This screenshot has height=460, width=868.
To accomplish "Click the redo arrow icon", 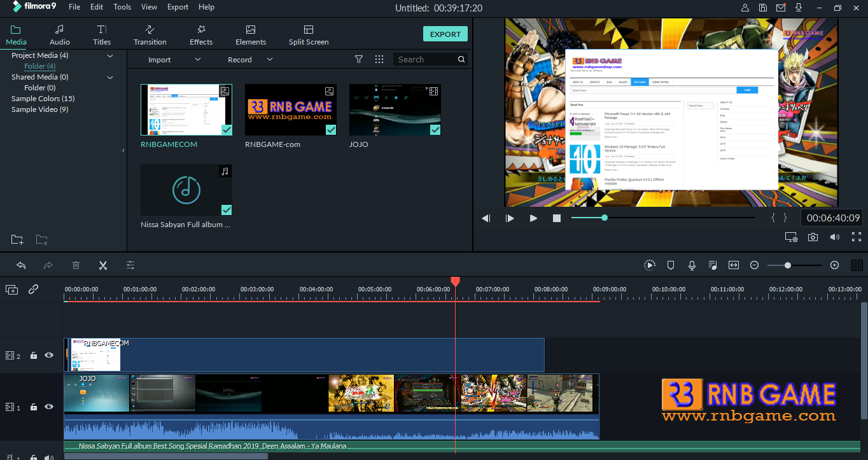I will (x=48, y=265).
